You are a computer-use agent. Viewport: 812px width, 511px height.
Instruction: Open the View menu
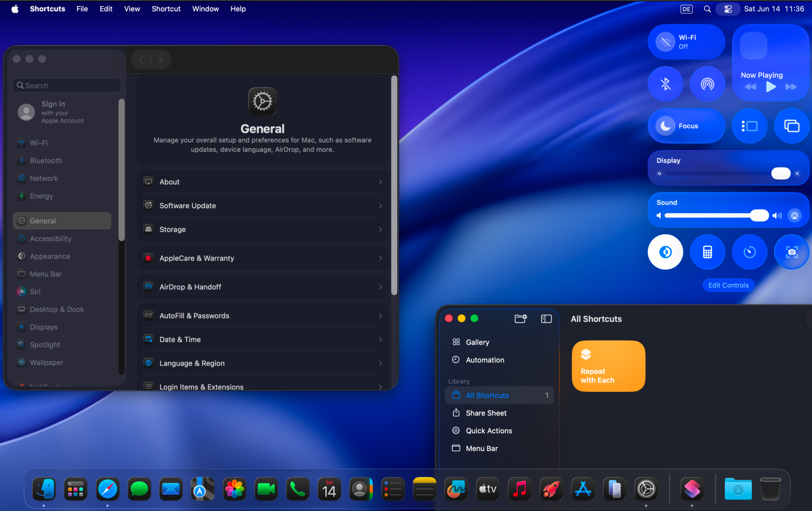point(132,9)
